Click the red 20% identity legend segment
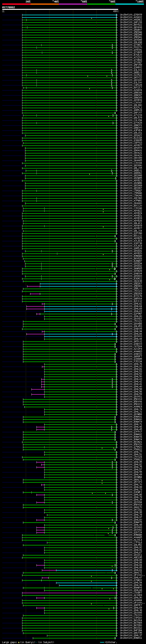 click(16, 4)
